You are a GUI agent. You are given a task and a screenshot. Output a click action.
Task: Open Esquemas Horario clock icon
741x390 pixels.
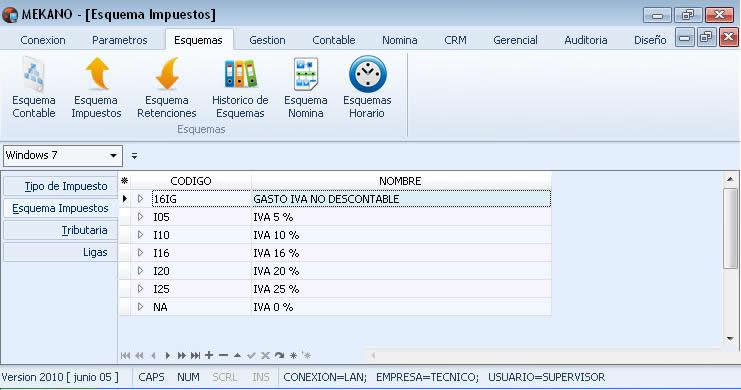coord(367,74)
